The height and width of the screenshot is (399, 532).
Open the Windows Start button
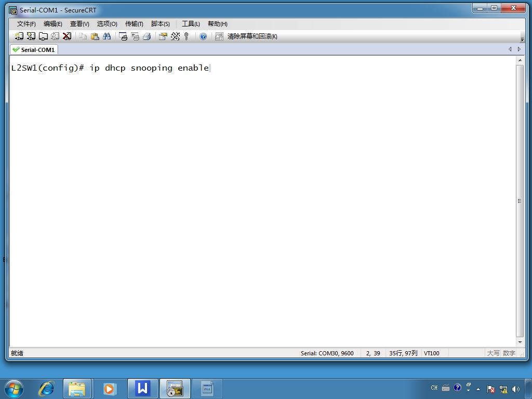click(14, 389)
